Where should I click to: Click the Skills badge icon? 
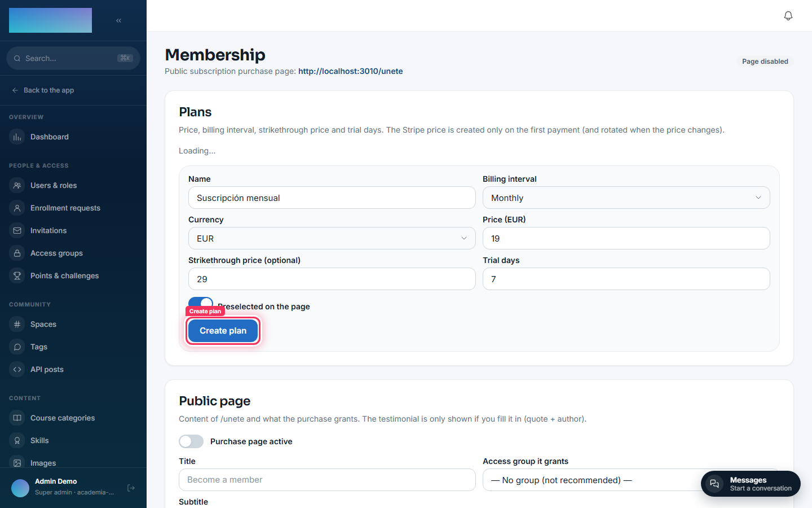pos(17,441)
